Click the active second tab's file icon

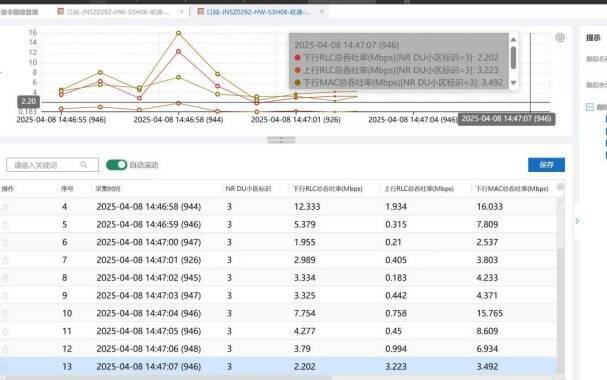tap(201, 12)
